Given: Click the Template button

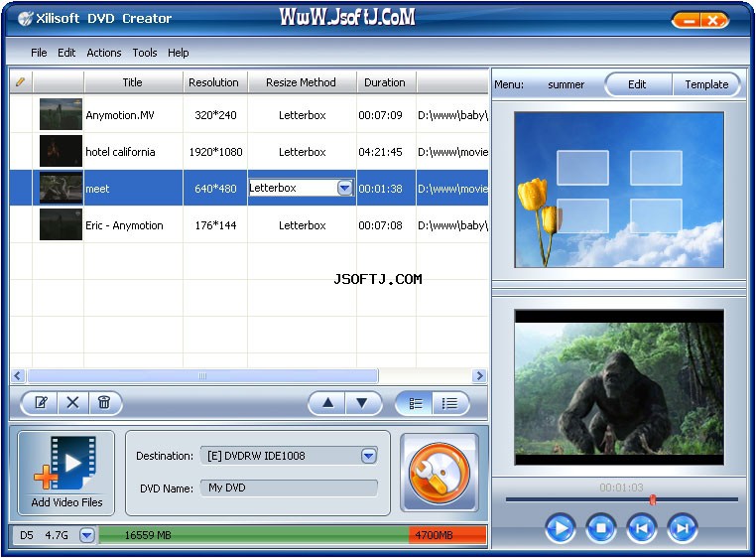Looking at the screenshot, I should pyautogui.click(x=706, y=84).
